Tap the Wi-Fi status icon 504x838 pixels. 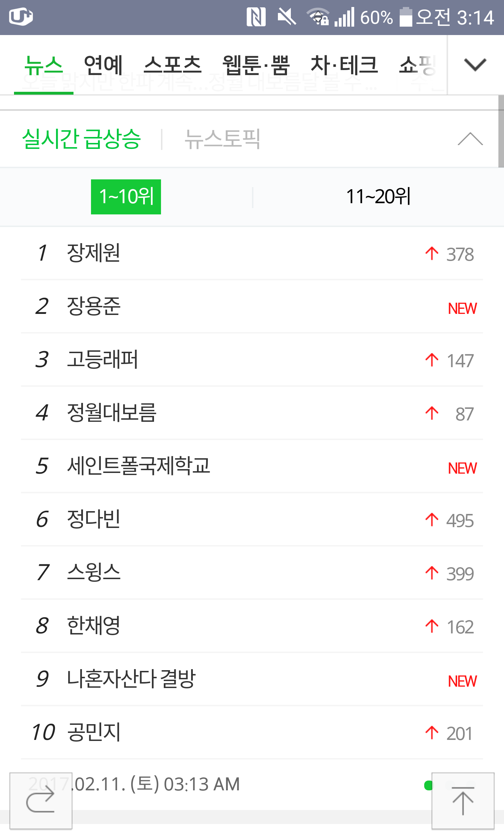click(318, 17)
